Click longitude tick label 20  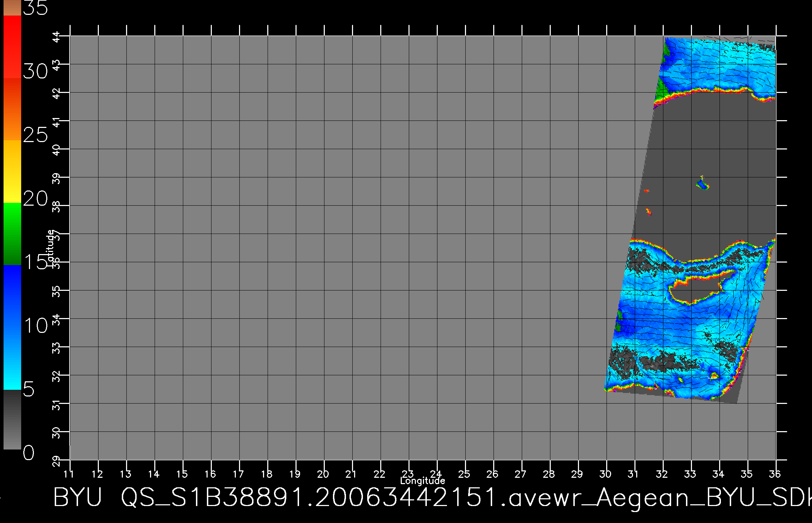(323, 474)
